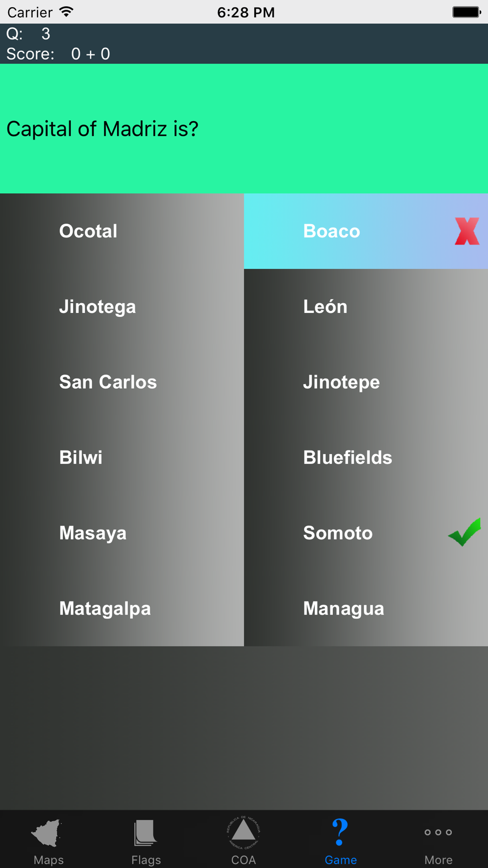Select the Game question mark icon
The width and height of the screenshot is (488, 868).
click(340, 832)
